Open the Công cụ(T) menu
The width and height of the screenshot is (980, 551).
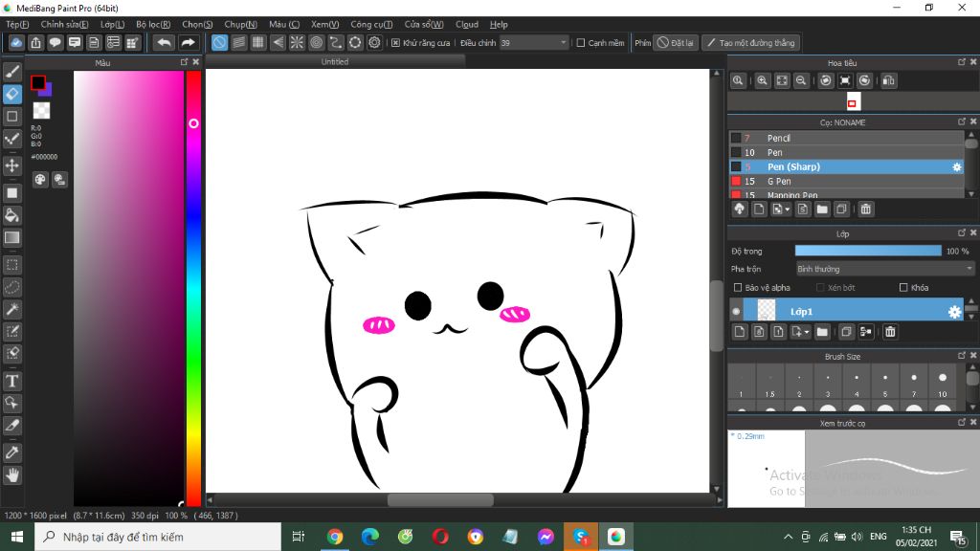click(371, 24)
